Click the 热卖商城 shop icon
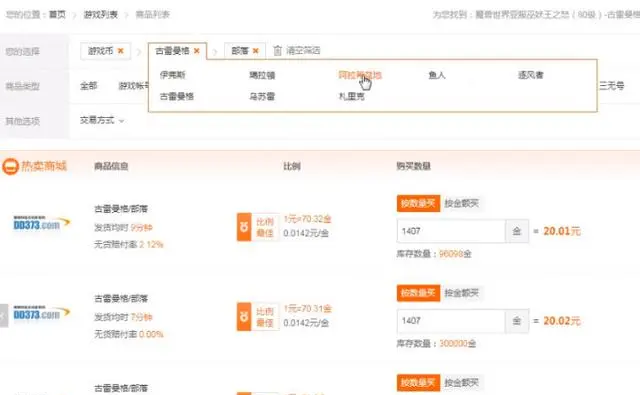This screenshot has width=640, height=395. [x=10, y=166]
